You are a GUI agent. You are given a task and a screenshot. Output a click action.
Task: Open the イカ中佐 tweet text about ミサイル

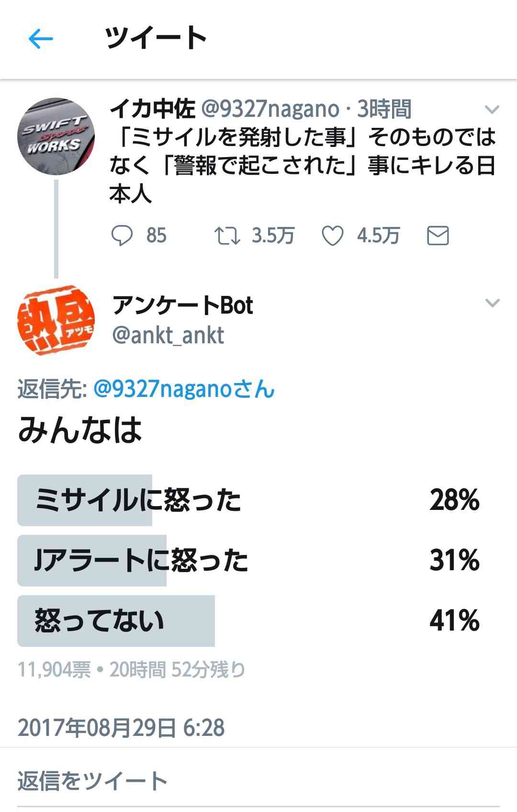click(x=302, y=165)
